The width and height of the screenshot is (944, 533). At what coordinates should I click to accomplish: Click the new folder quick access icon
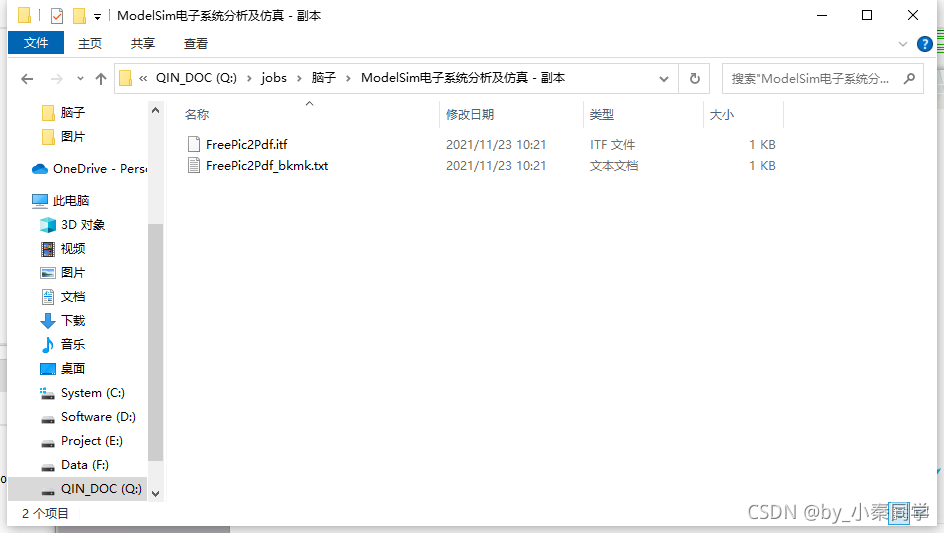(x=79, y=16)
